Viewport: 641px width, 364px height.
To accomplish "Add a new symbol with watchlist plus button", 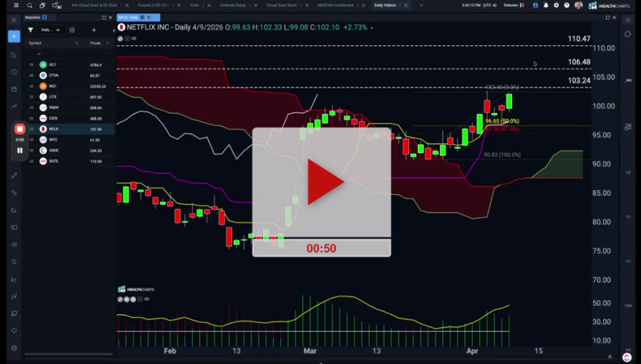I will tap(94, 29).
